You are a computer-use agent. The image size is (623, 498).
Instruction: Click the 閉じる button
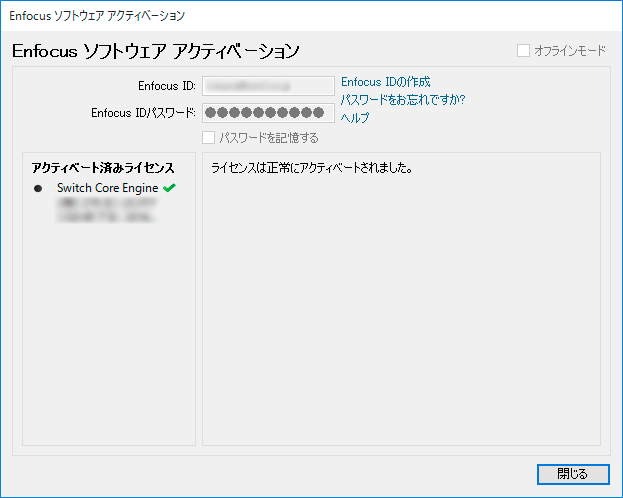(573, 474)
